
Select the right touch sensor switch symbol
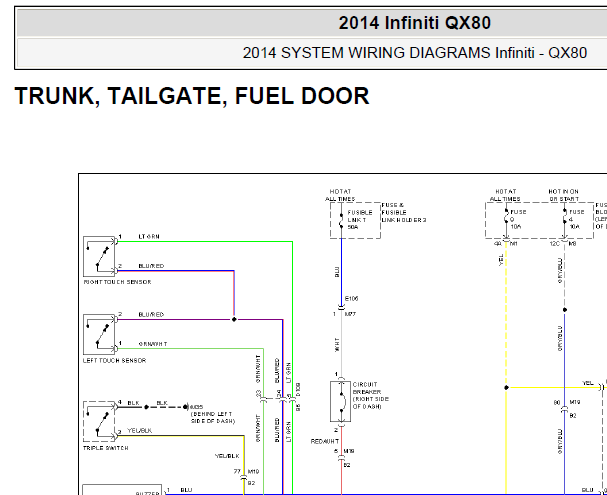click(x=100, y=256)
